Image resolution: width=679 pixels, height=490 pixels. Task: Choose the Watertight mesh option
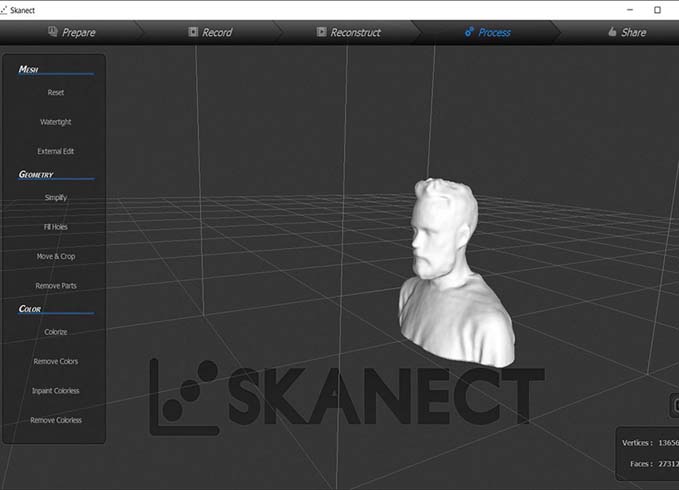[56, 122]
